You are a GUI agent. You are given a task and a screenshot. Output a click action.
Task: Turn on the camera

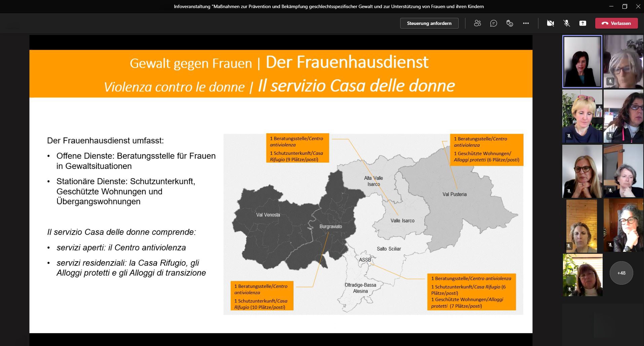coord(550,23)
